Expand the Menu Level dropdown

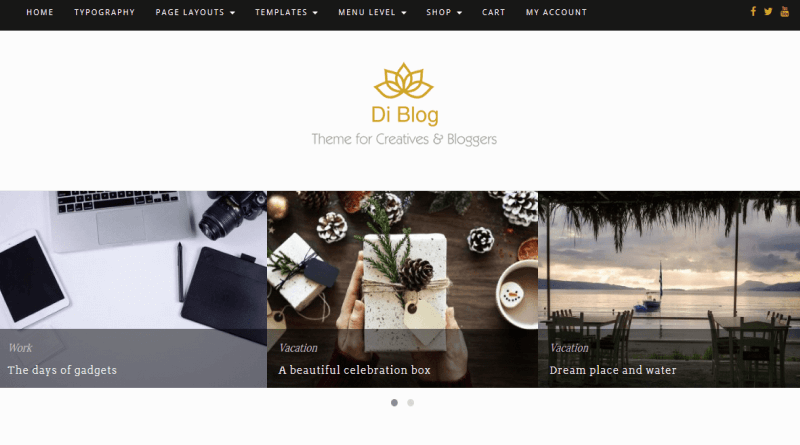coord(372,12)
